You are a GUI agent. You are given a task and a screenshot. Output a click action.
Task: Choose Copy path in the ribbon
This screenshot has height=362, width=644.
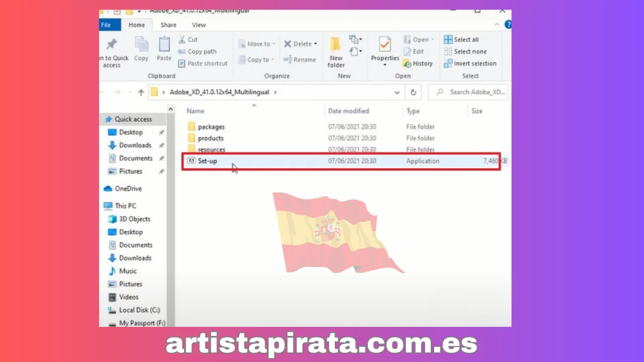tap(197, 51)
